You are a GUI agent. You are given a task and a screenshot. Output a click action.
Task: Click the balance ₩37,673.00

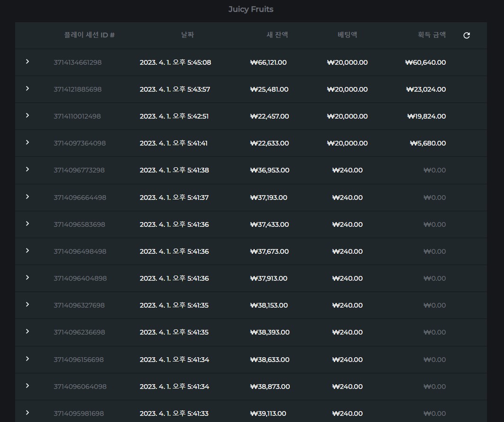click(269, 251)
